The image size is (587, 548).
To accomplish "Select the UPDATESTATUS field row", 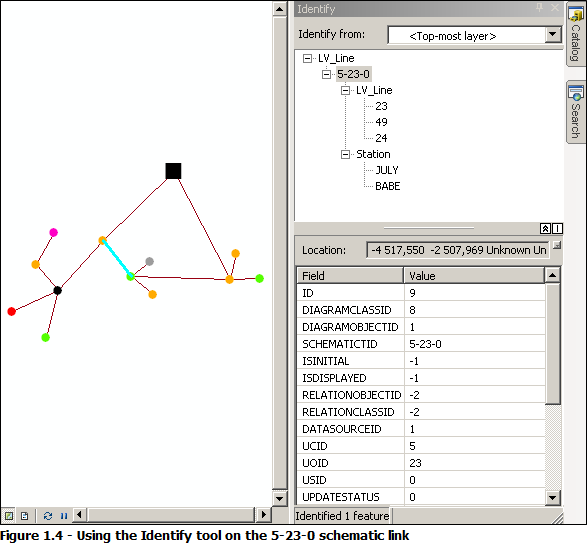I will point(421,497).
